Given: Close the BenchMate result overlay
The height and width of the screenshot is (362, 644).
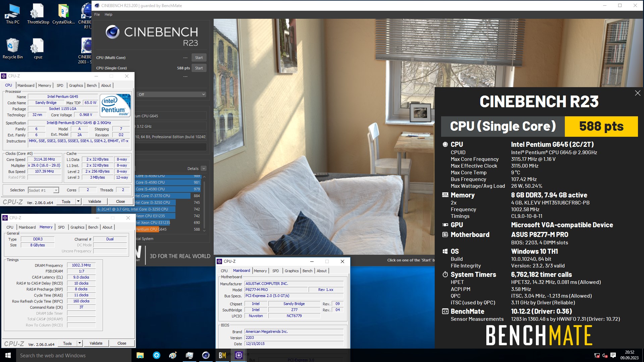Looking at the screenshot, I should 638,93.
